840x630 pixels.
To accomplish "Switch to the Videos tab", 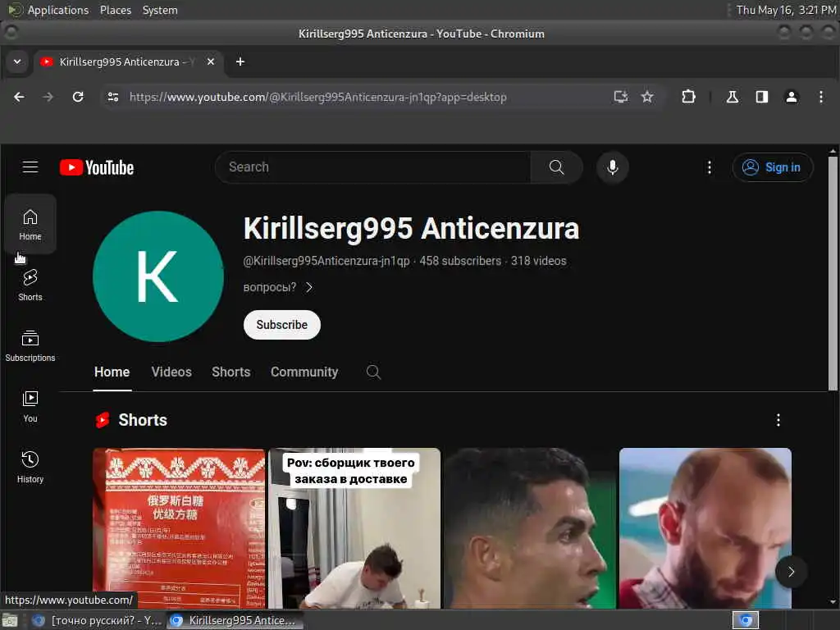I will point(171,372).
